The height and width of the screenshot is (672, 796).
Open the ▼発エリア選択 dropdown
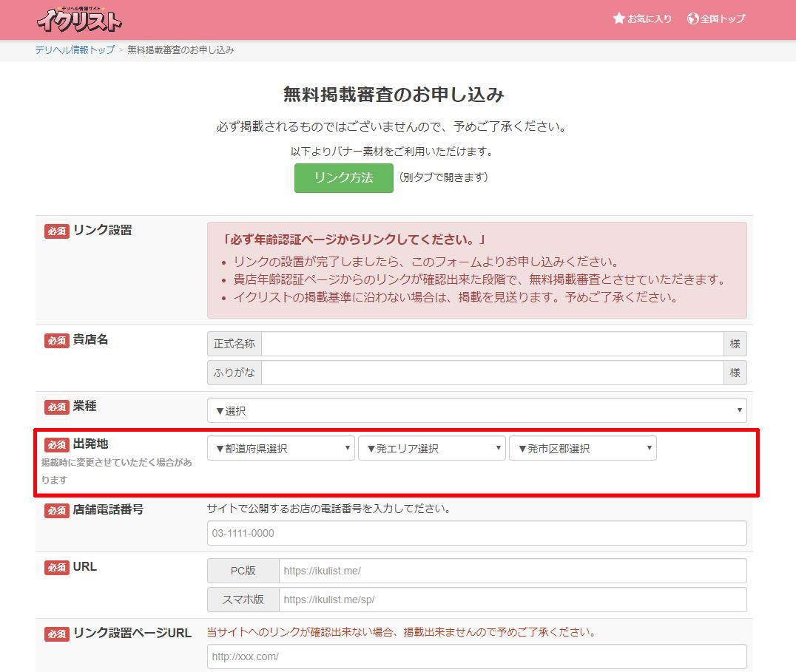pyautogui.click(x=431, y=449)
